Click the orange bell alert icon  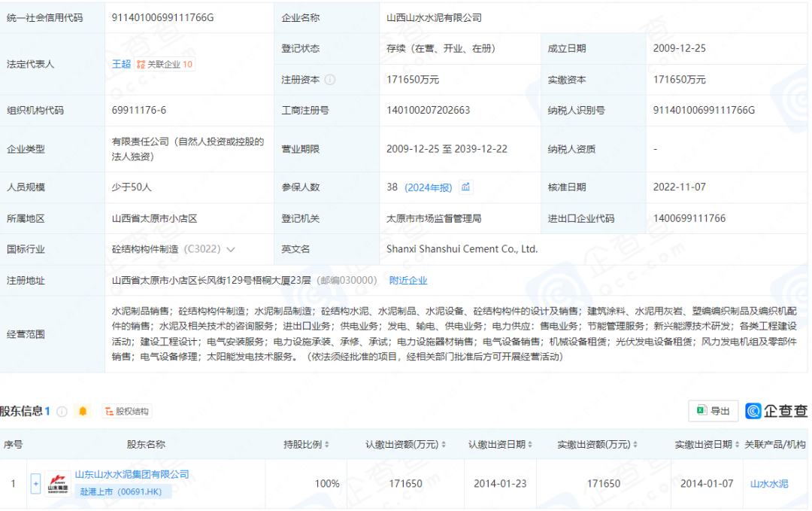point(83,412)
